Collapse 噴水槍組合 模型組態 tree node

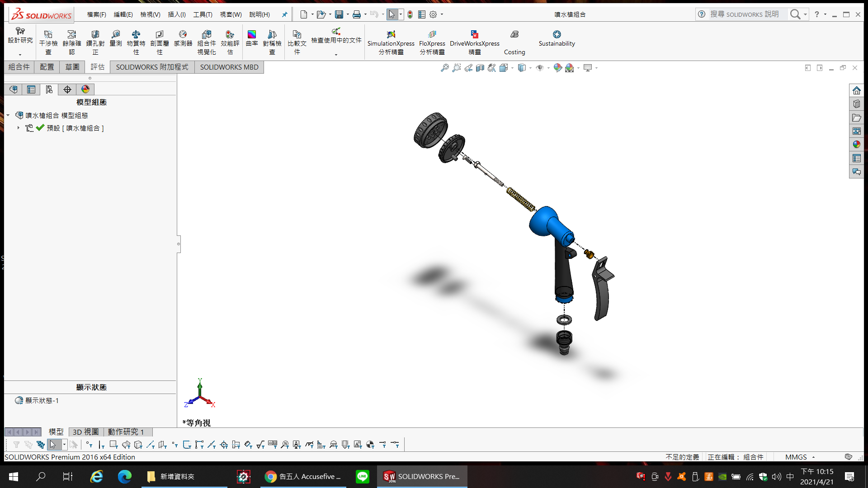coord(8,116)
